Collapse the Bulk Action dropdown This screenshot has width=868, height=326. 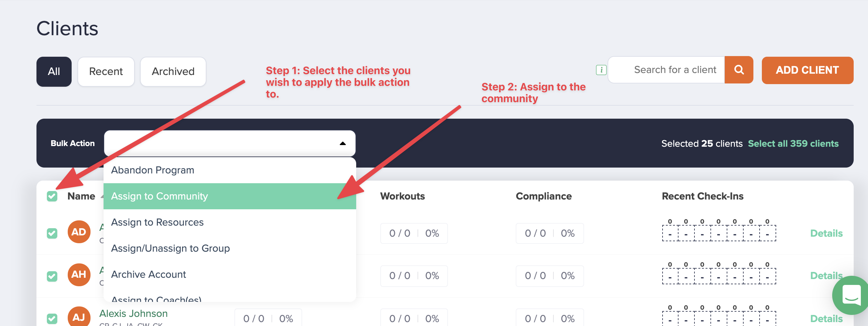[x=343, y=143]
